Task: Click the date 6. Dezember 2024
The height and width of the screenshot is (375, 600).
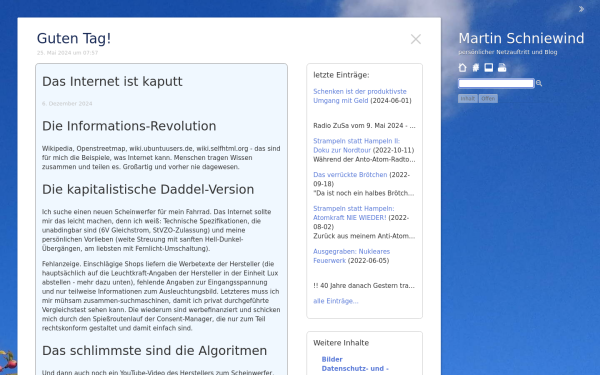Action: (x=67, y=104)
